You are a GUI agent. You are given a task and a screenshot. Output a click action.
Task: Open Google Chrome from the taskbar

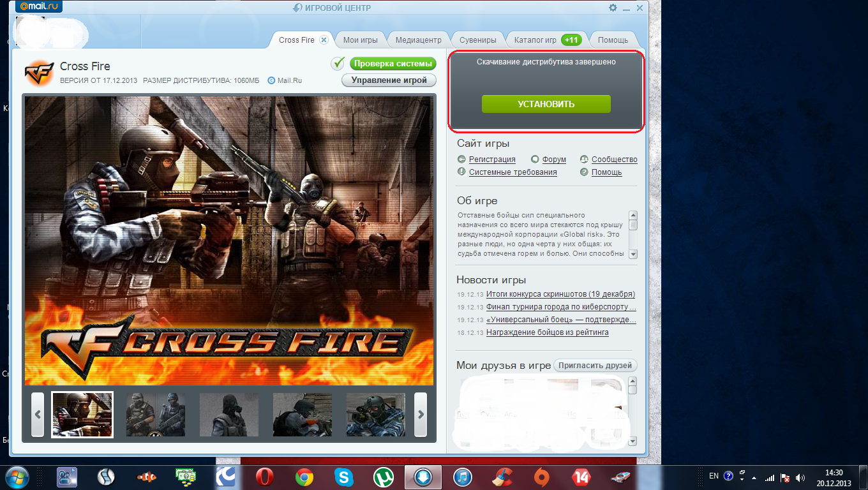pos(304,477)
